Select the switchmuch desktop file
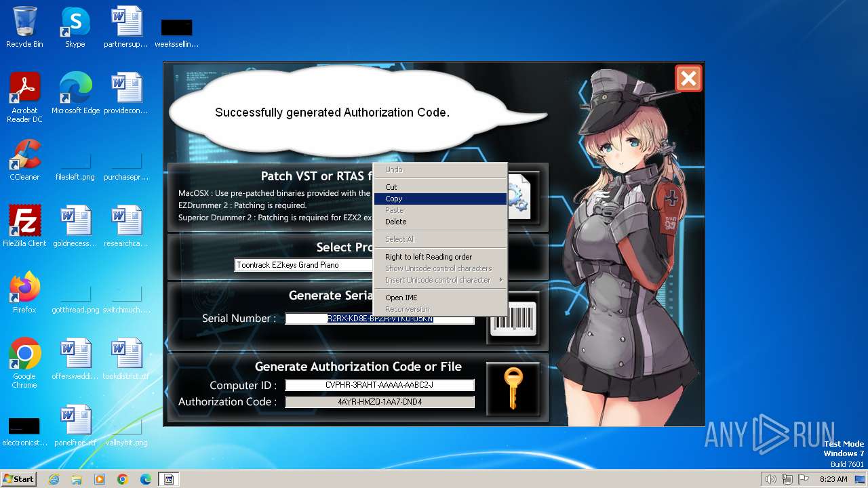Viewport: 868px width, 488px height. pyautogui.click(x=126, y=299)
